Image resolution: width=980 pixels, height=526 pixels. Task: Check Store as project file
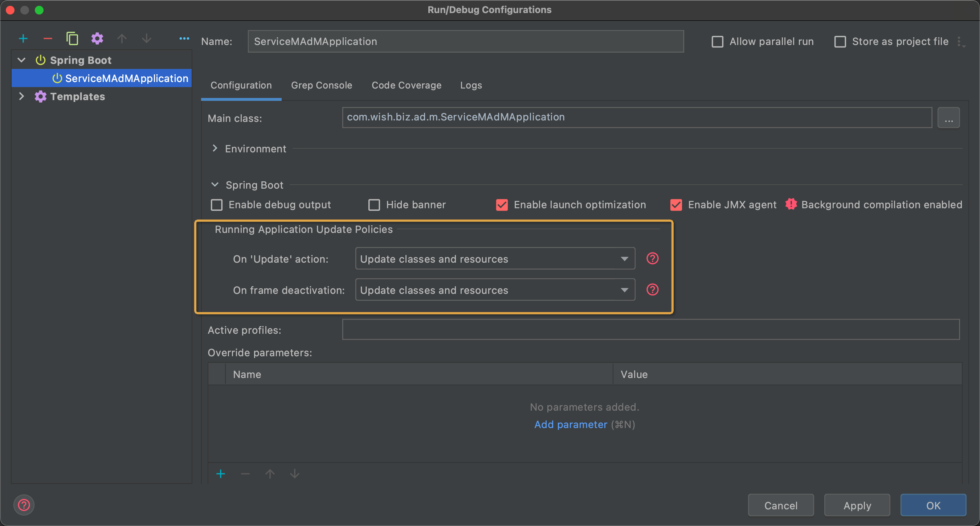840,41
